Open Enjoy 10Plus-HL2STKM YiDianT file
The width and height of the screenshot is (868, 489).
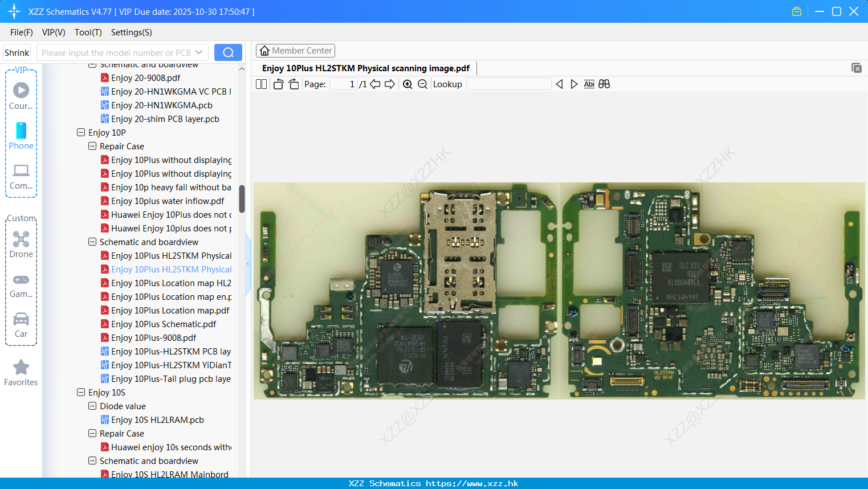(x=171, y=365)
